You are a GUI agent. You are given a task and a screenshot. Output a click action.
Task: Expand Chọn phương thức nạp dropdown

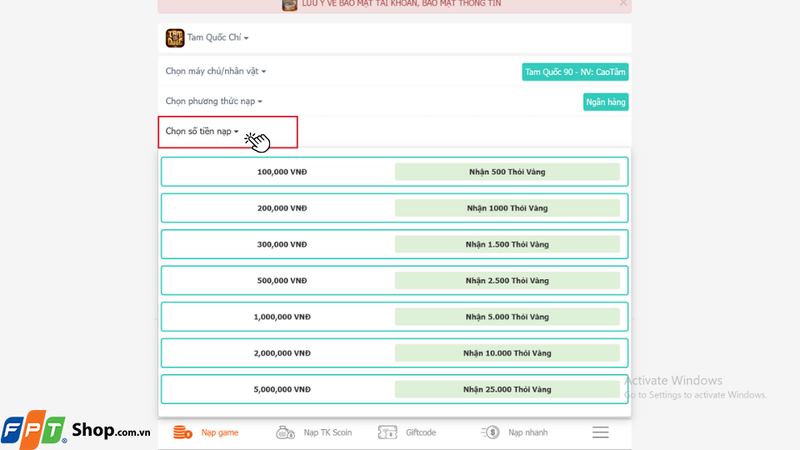click(214, 101)
